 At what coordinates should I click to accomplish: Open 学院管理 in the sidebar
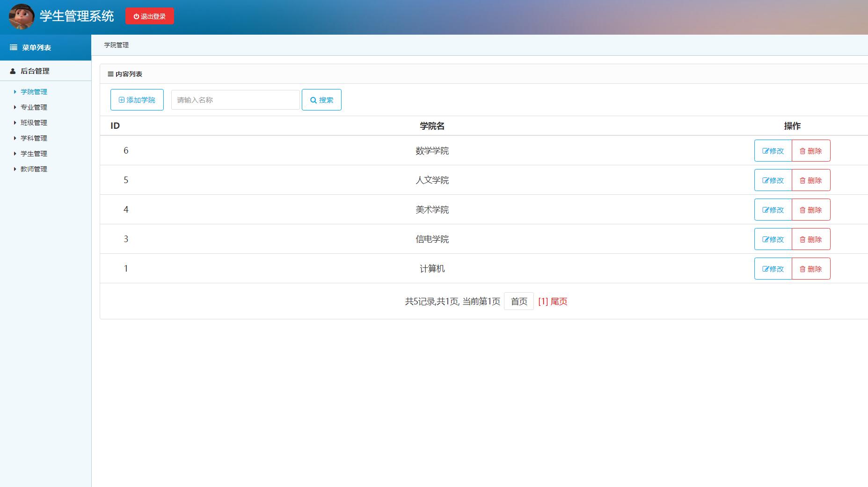coord(34,92)
